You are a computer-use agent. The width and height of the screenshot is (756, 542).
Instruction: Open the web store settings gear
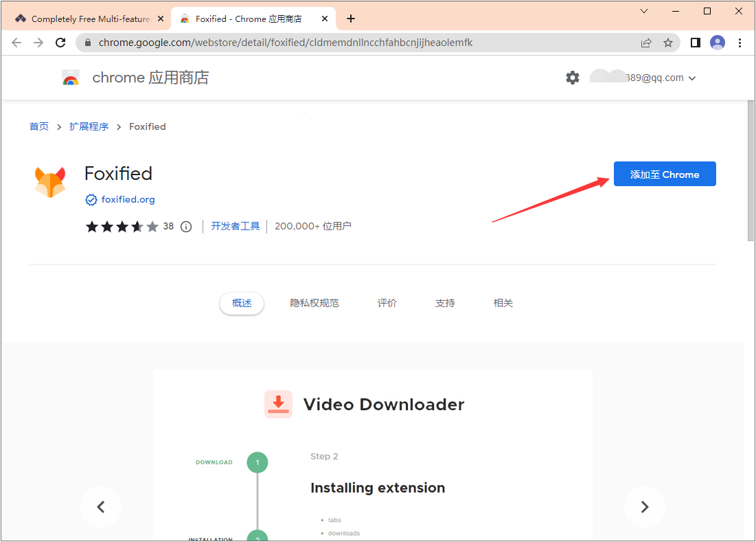point(572,78)
